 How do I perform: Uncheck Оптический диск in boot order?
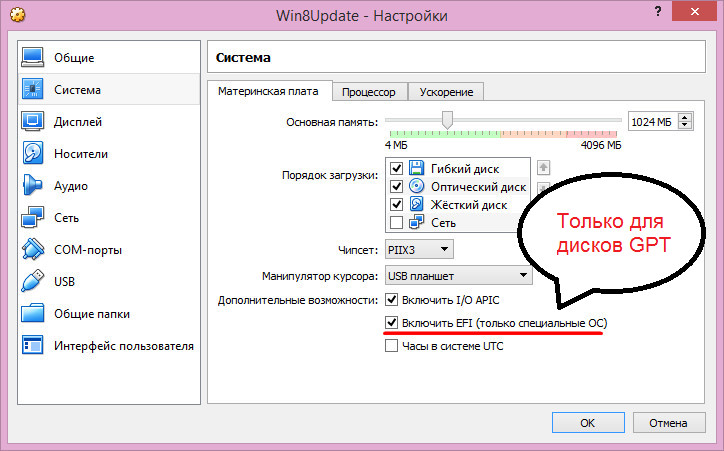pyautogui.click(x=396, y=186)
